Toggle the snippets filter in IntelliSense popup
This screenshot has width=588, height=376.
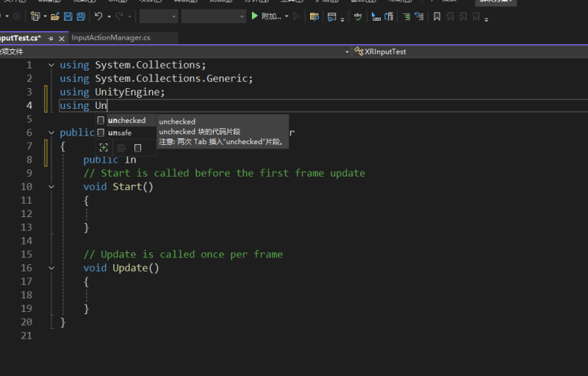tap(137, 148)
